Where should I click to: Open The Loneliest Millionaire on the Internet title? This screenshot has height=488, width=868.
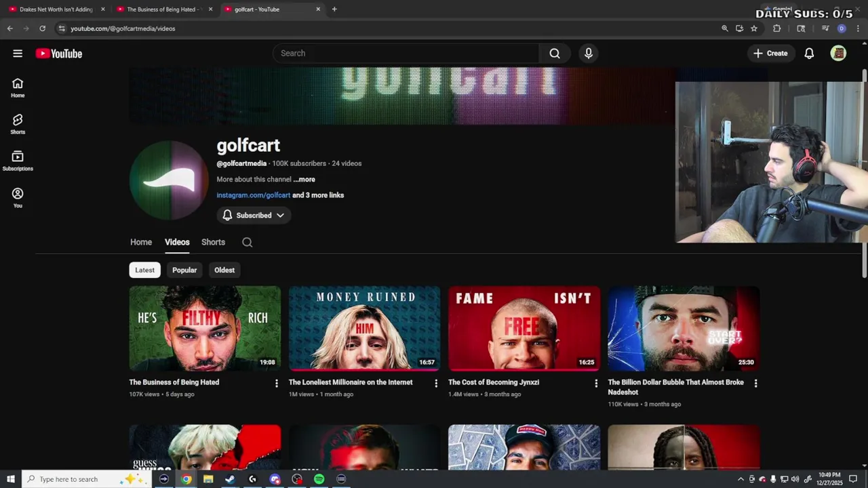point(351,382)
